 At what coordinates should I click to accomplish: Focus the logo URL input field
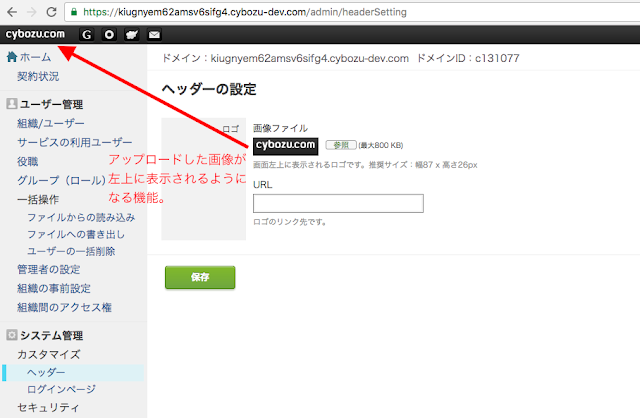(x=338, y=203)
